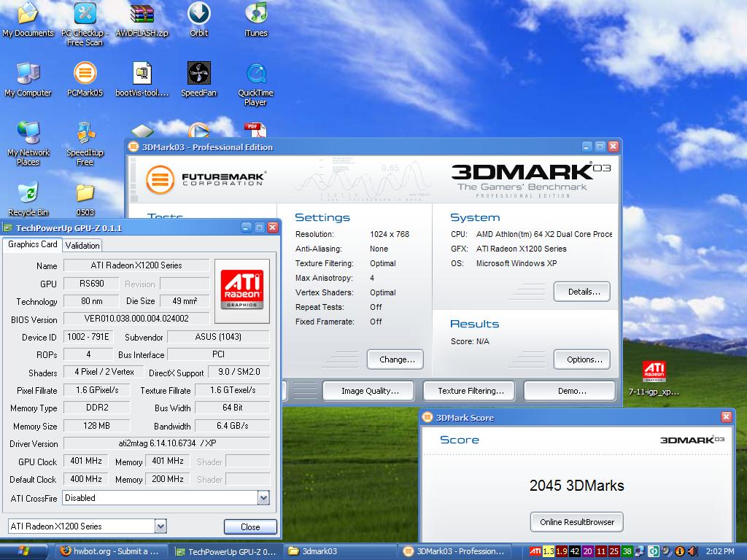The height and width of the screenshot is (560, 747).
Task: Click the Device ID 1002 - 791E field
Action: coord(88,337)
